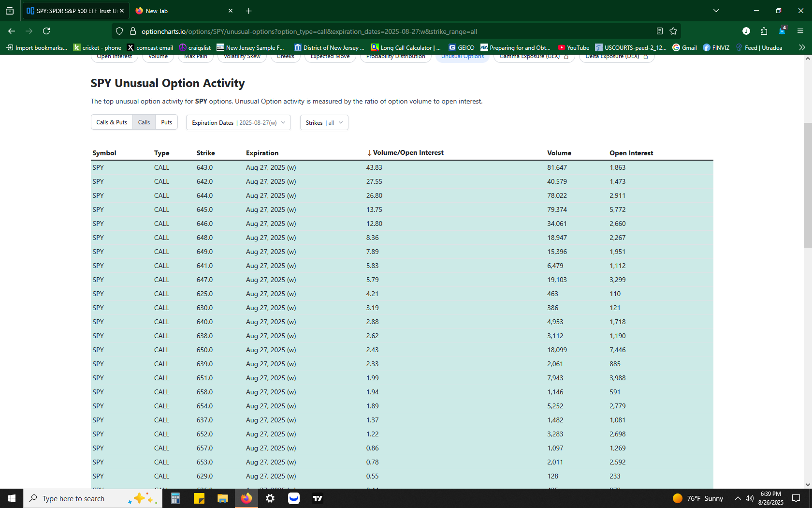Toggle reader view icon in address bar

[x=660, y=31]
